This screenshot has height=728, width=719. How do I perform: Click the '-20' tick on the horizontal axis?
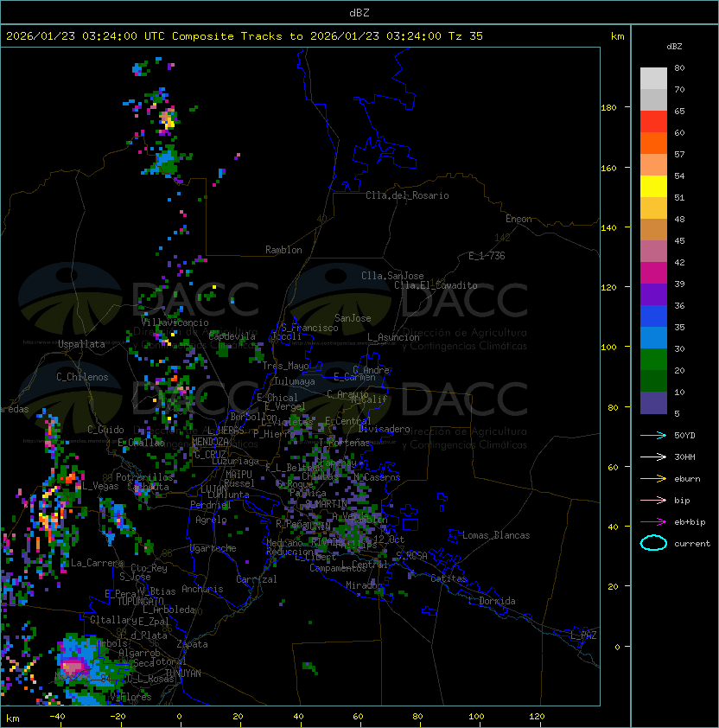[118, 717]
